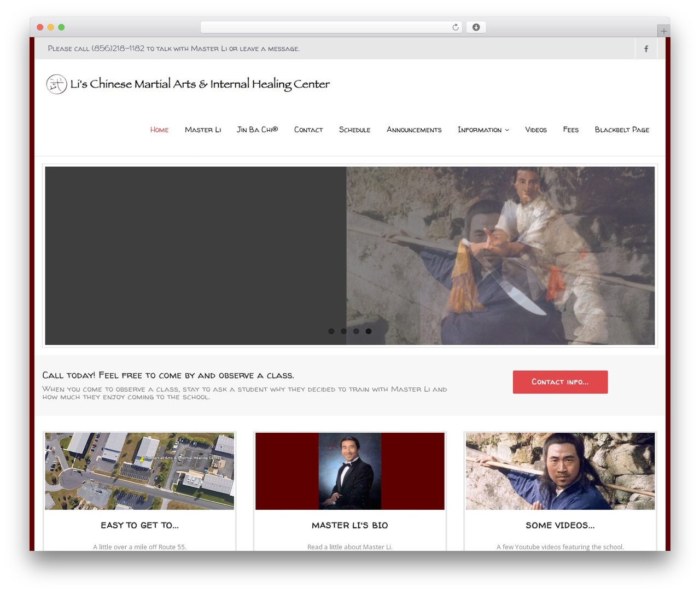
Task: Click the circular Chinese character logo
Action: 56,84
